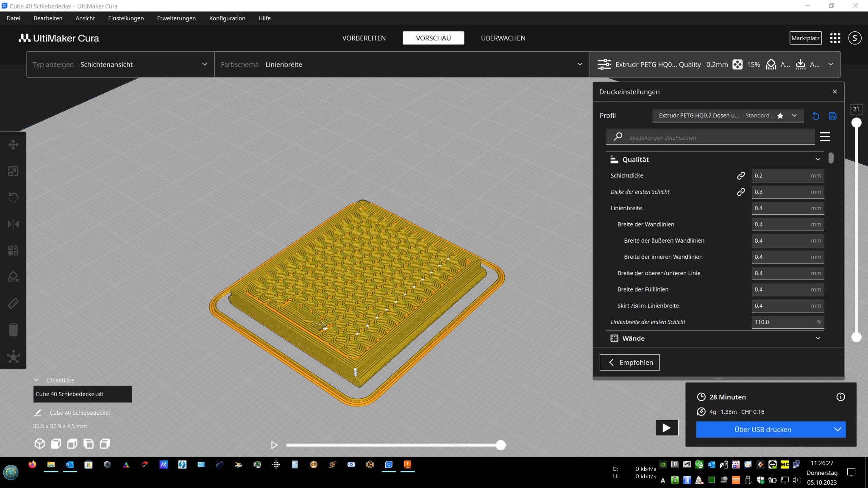Viewport: 868px width, 488px height.
Task: Click the top handle of the layer slider
Action: pos(857,123)
